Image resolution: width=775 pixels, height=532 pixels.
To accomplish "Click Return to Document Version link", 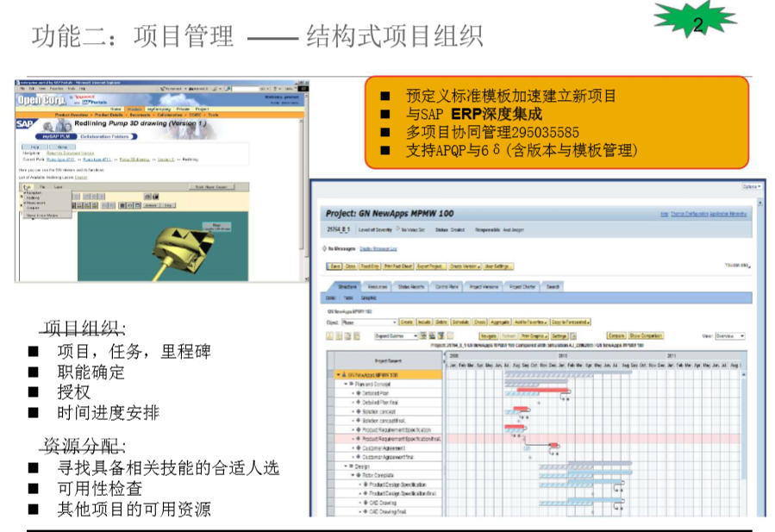I will coord(70,153).
